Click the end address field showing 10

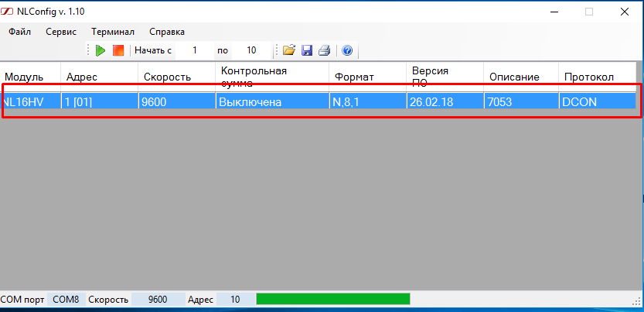[x=251, y=50]
